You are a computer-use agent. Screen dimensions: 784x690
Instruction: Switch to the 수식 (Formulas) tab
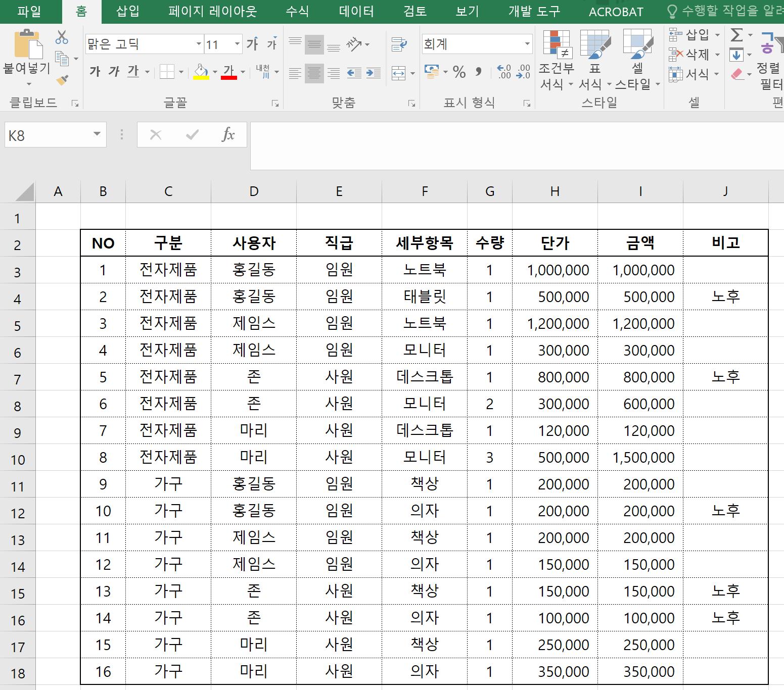click(297, 11)
